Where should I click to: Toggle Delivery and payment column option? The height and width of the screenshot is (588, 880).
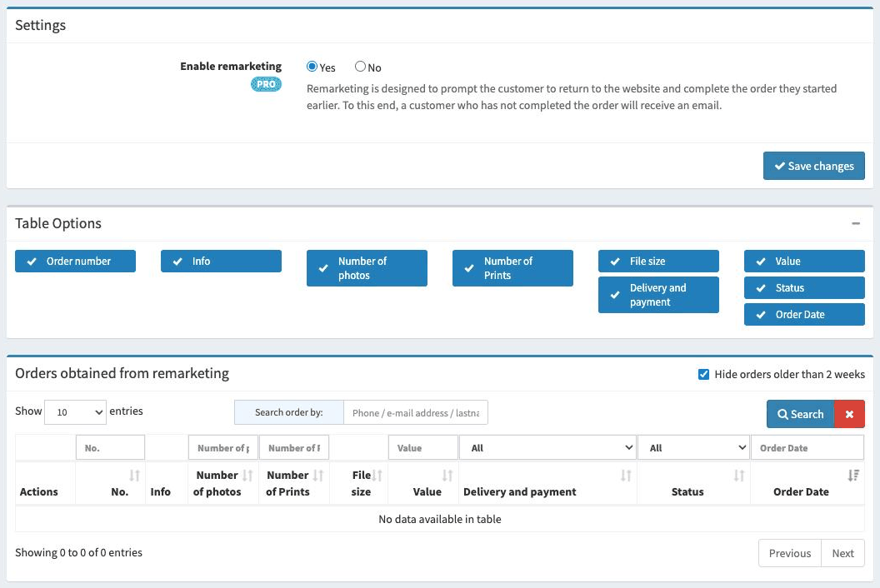point(659,295)
